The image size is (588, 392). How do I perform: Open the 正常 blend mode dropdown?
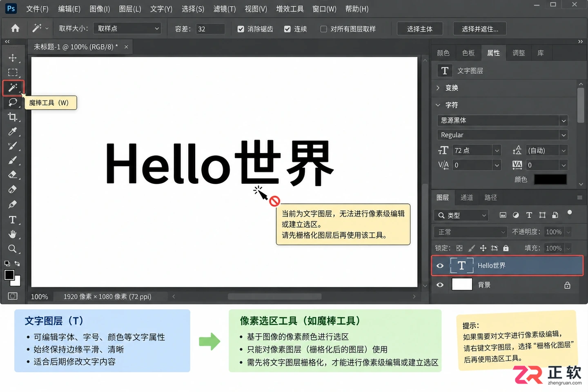pos(470,232)
